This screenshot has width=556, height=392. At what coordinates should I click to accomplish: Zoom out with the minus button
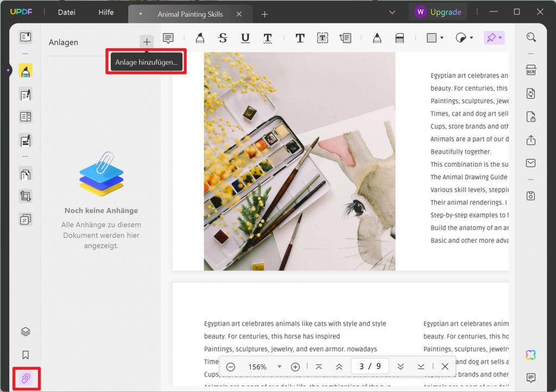[x=230, y=367]
